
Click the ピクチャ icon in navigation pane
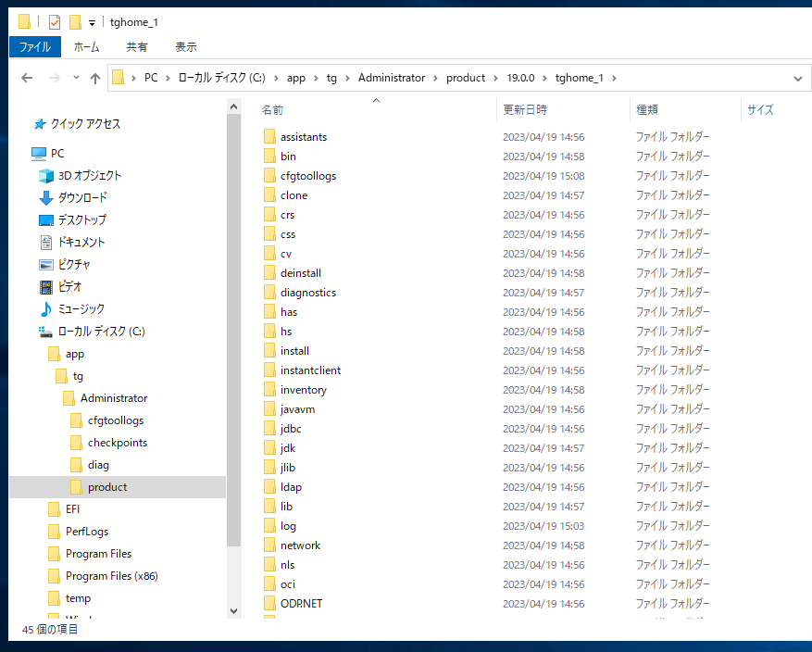point(46,265)
